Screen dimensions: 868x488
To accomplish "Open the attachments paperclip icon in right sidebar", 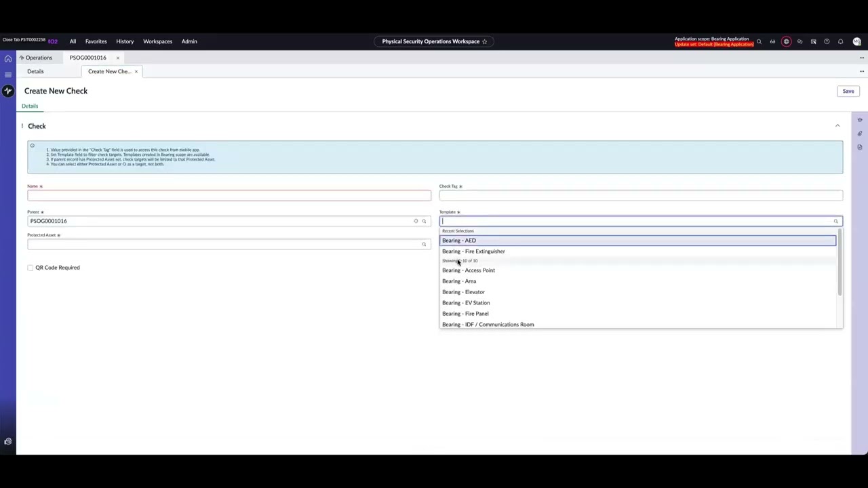I will pyautogui.click(x=860, y=134).
